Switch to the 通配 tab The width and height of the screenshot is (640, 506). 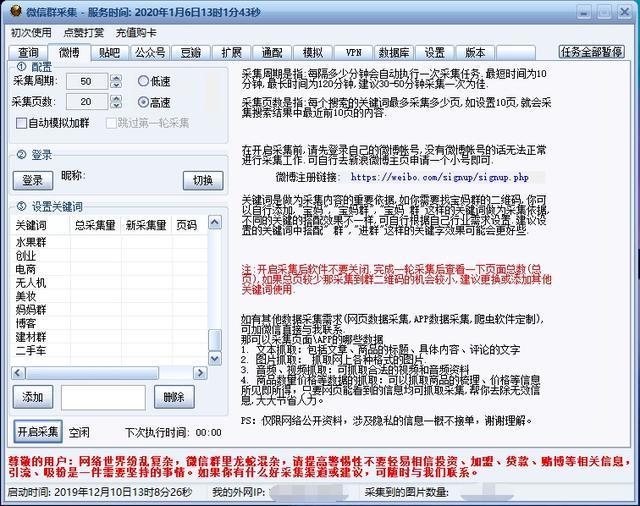pos(272,53)
